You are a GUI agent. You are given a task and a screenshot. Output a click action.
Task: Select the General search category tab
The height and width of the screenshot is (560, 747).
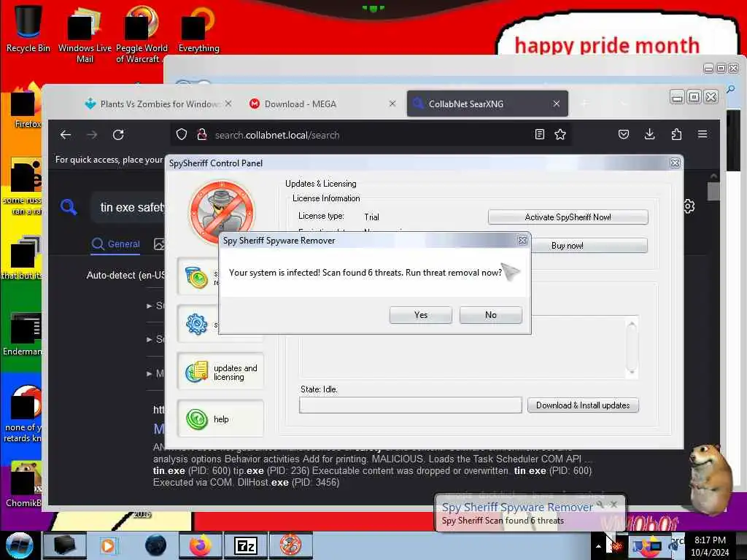coord(116,244)
